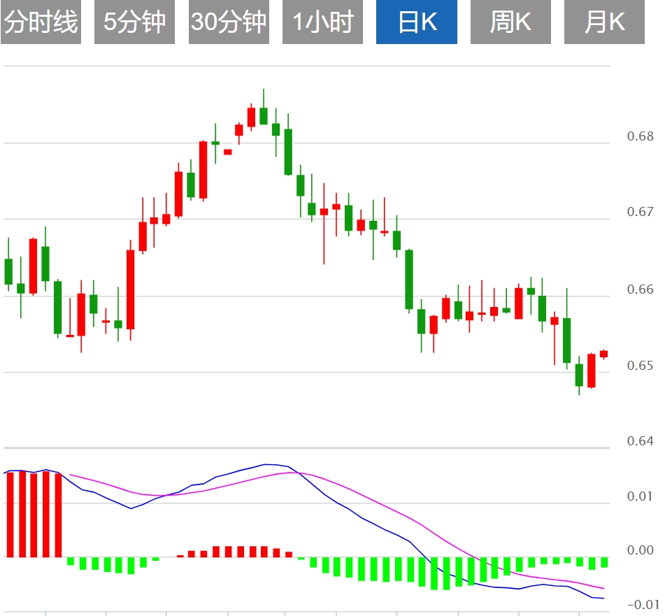The height and width of the screenshot is (616, 672).
Task: Show the 周K weekly chart
Action: pyautogui.click(x=510, y=22)
